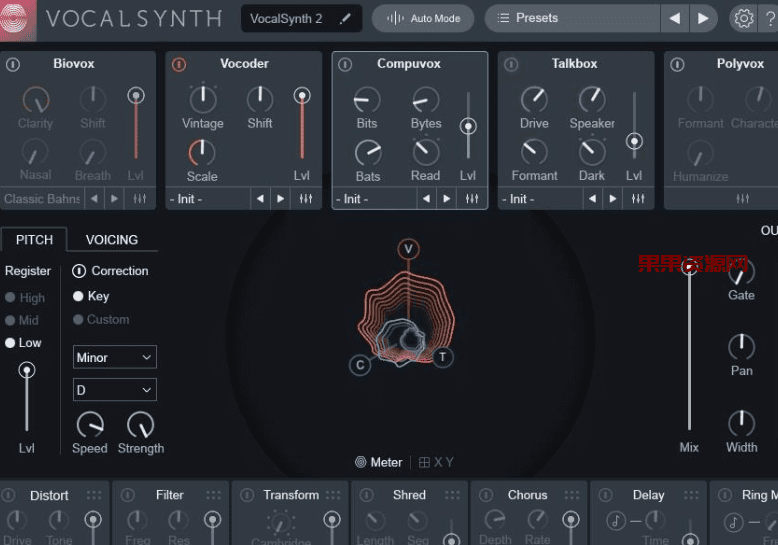Enable the Chorus effect power button
This screenshot has height=545, width=778.
click(x=486, y=495)
